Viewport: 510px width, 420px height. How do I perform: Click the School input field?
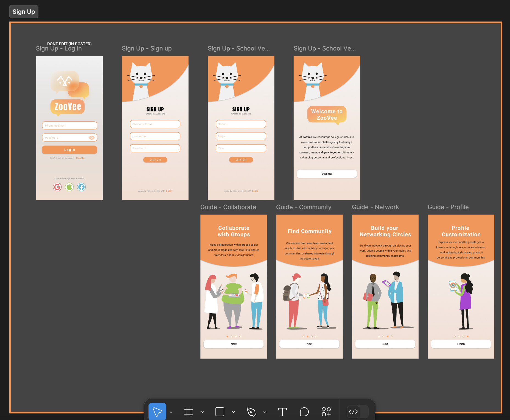click(241, 124)
